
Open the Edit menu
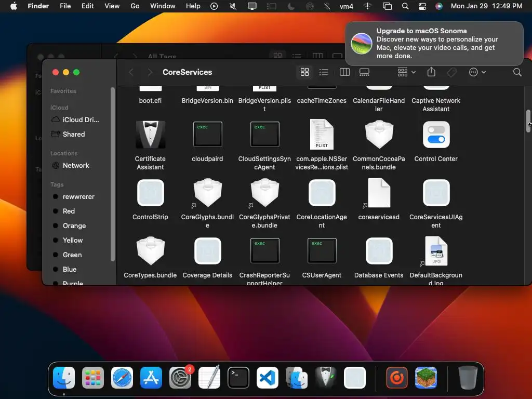click(x=87, y=6)
